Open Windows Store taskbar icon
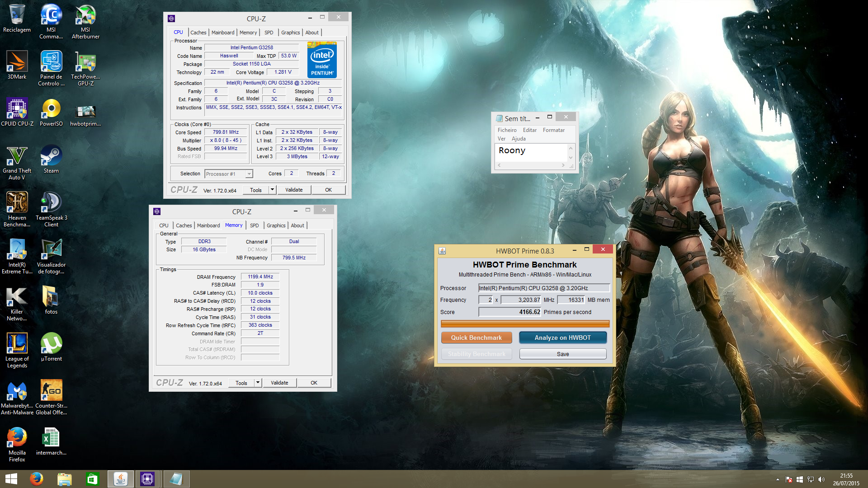Screen dimensions: 868x488 [92, 479]
